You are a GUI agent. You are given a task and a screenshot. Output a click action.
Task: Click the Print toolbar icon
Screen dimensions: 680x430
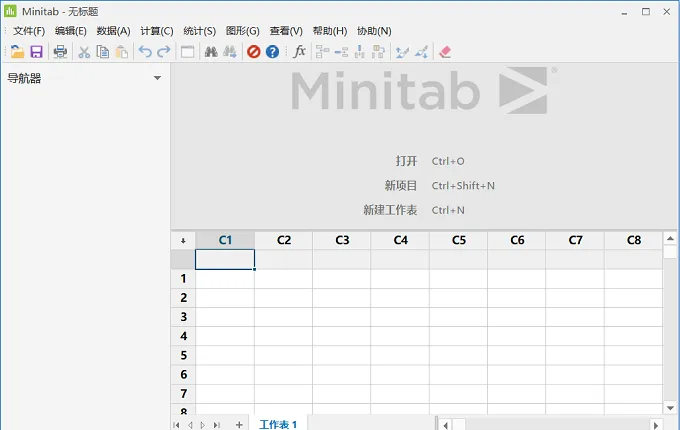[x=60, y=52]
